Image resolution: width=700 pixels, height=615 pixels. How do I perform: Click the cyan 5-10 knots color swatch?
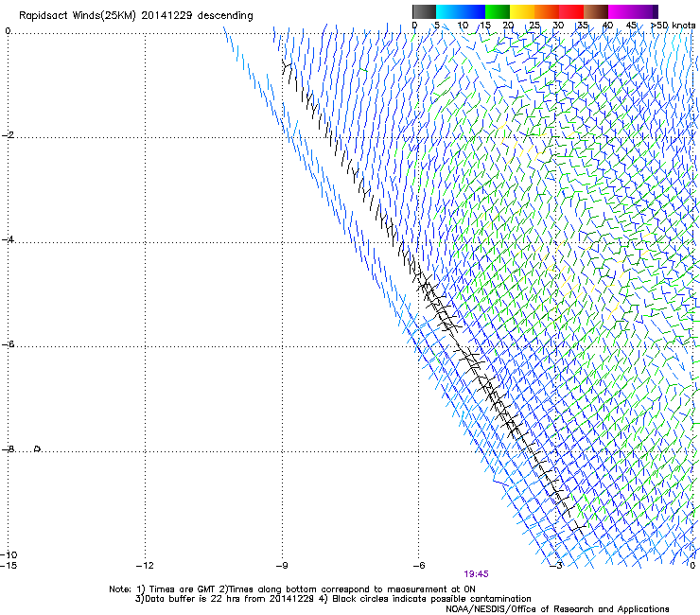[x=448, y=11]
